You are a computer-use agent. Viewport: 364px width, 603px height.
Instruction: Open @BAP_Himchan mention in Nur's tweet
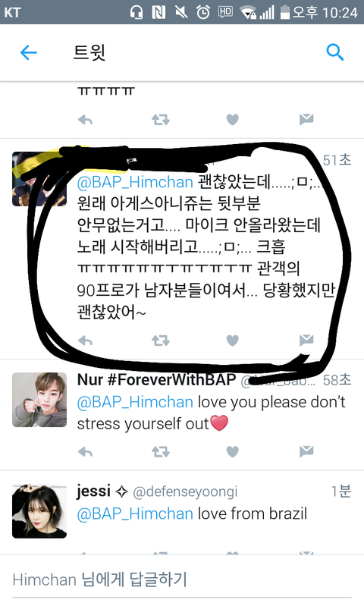click(135, 402)
